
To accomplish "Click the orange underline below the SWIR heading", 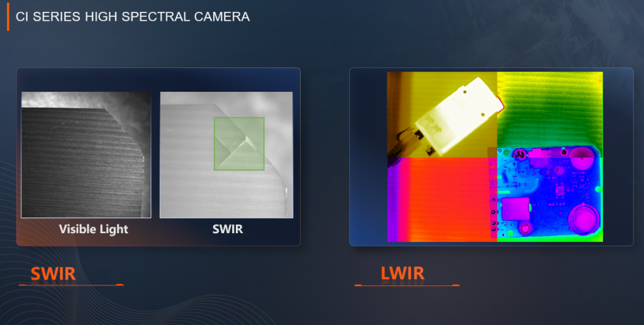I will click(x=71, y=284).
